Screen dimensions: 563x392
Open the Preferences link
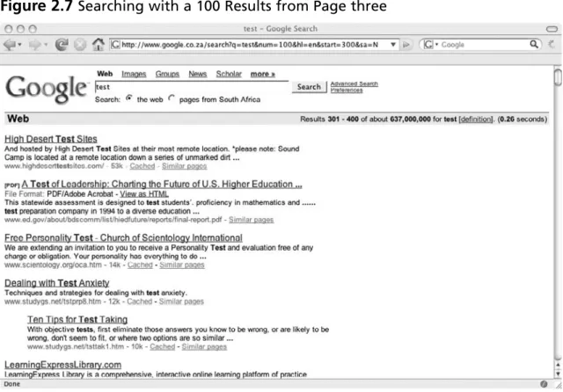[347, 90]
